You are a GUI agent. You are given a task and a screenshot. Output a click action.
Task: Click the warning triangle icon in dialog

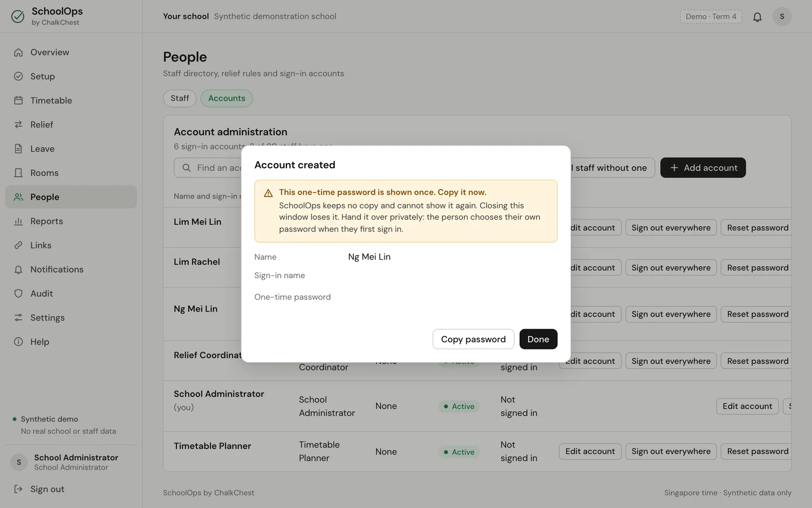click(x=268, y=193)
